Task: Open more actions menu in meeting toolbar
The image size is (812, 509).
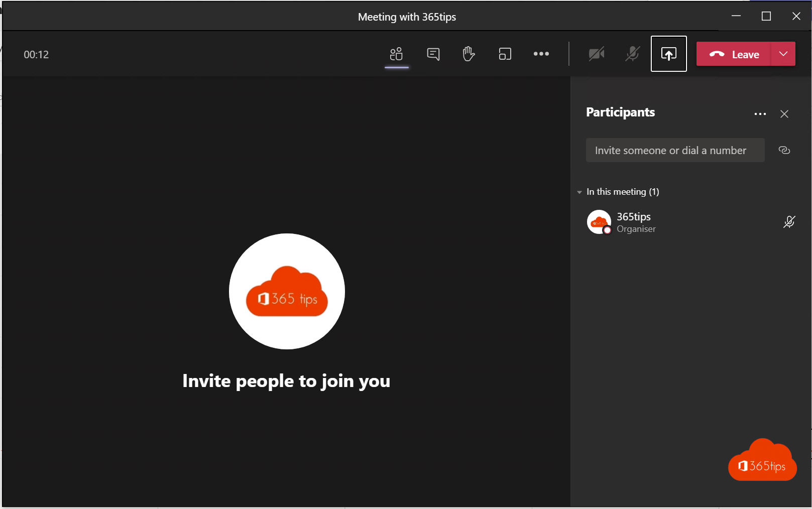Action: [x=541, y=54]
